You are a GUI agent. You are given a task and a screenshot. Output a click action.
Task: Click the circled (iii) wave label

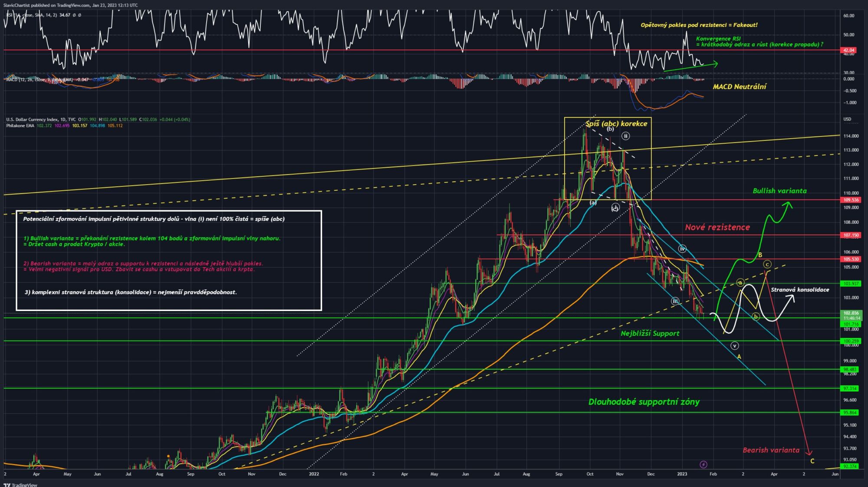click(675, 301)
